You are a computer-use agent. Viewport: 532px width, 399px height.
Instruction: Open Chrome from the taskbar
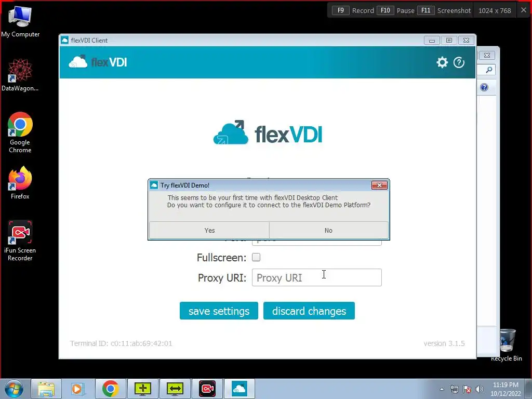click(x=111, y=389)
